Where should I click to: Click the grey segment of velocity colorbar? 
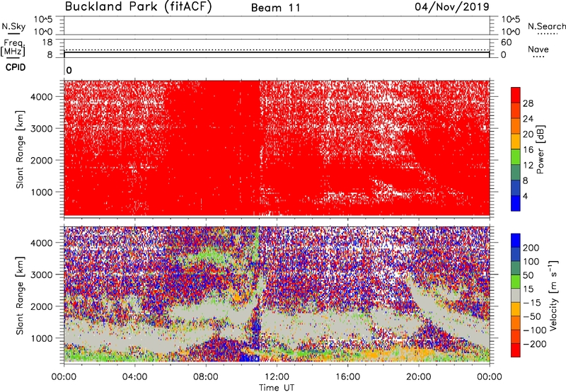click(x=516, y=295)
